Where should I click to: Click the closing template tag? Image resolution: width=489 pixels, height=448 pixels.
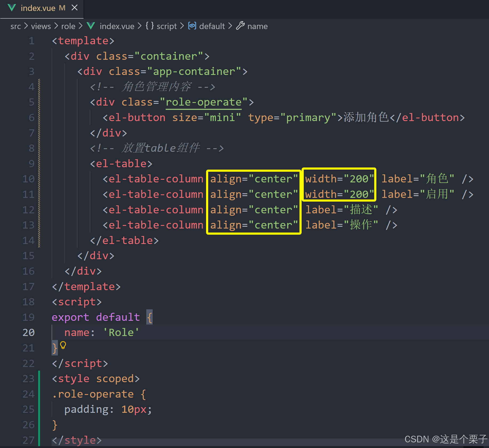click(x=86, y=287)
